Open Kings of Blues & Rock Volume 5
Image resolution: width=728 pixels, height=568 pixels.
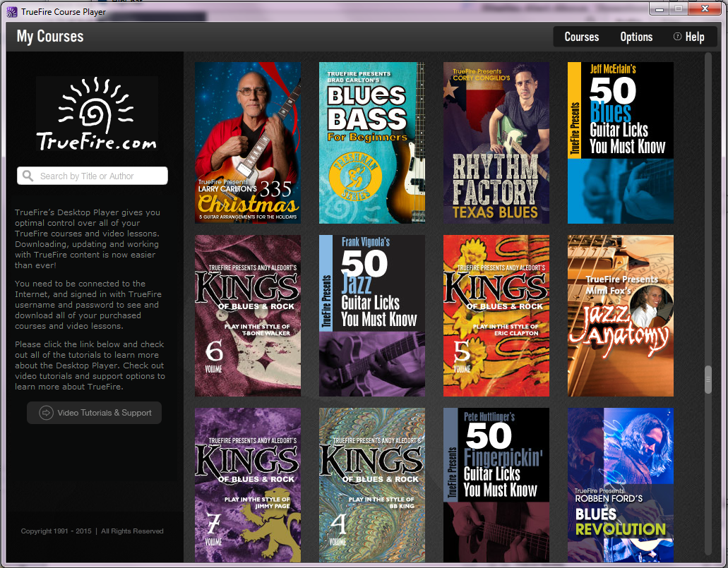point(496,315)
